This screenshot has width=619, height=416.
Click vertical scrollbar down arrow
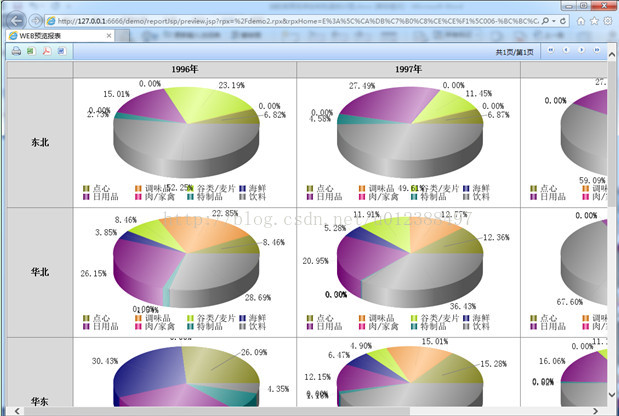click(x=612, y=394)
